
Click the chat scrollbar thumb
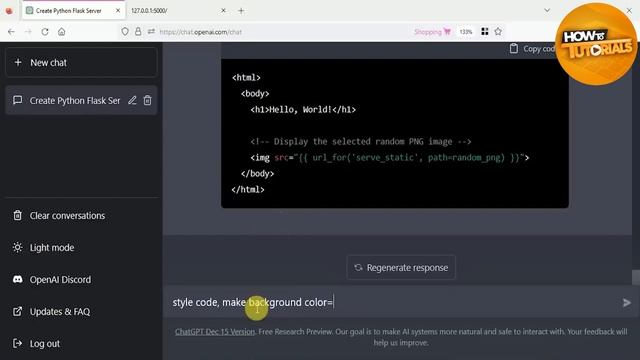pos(636,277)
